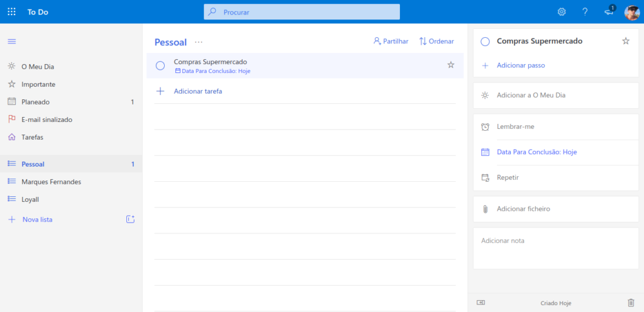Open the Repetir recurrence option
The height and width of the screenshot is (312, 644).
556,178
